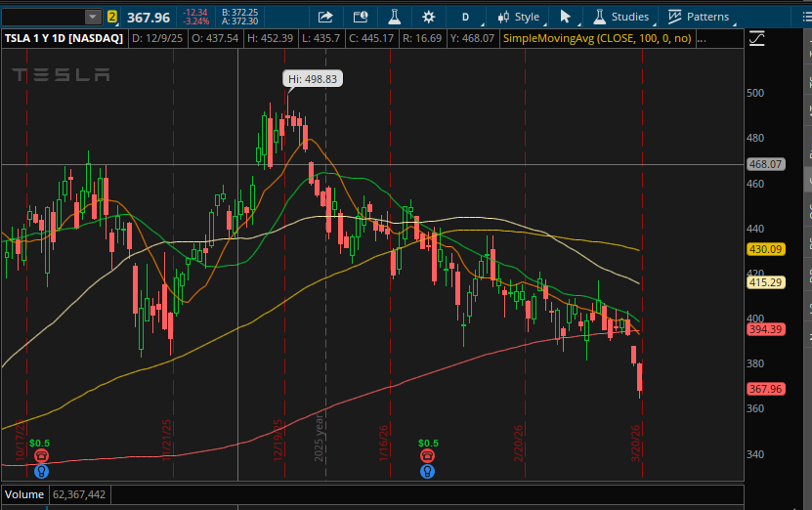Click the TSLA 1 Y 1D [NASDAQ] label
The width and height of the screenshot is (812, 510).
(64, 38)
